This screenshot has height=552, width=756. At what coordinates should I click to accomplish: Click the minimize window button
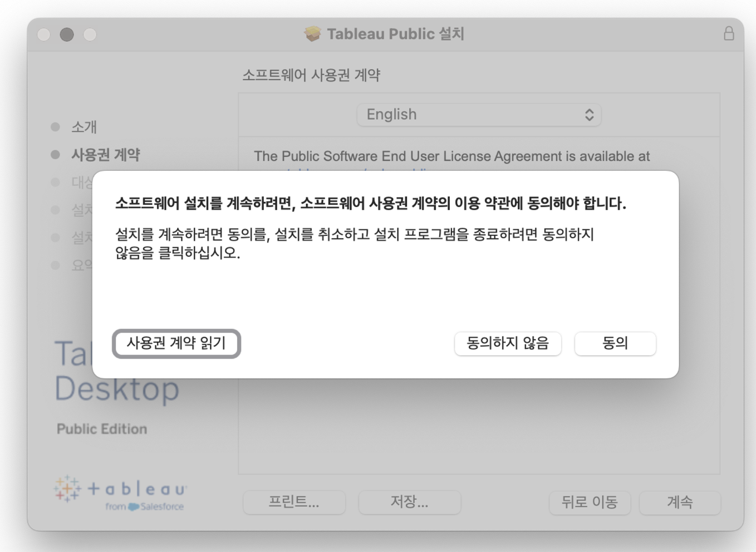coord(67,34)
